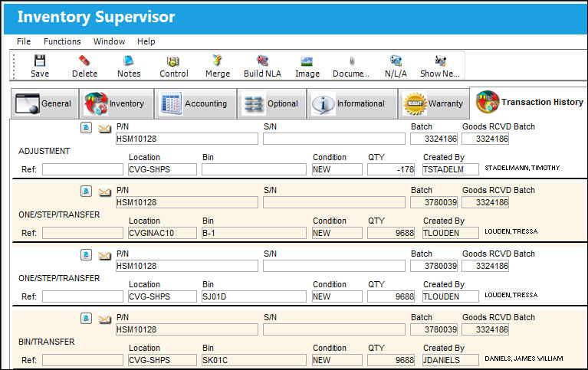Click the Location field CVGINAC10
This screenshot has height=370, width=588.
[x=163, y=233]
